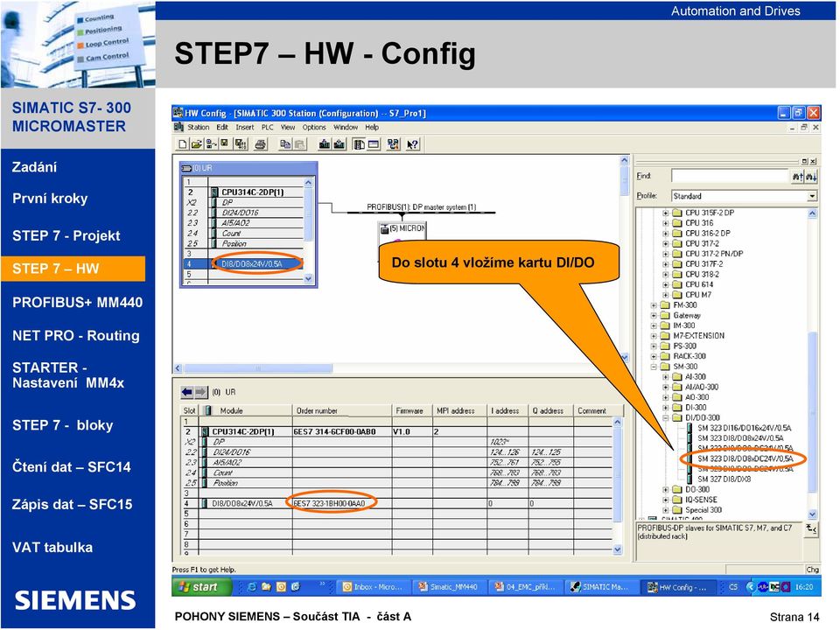Image resolution: width=840 pixels, height=630 pixels.
Task: Click the search up icon beside Find
Action: (798, 176)
